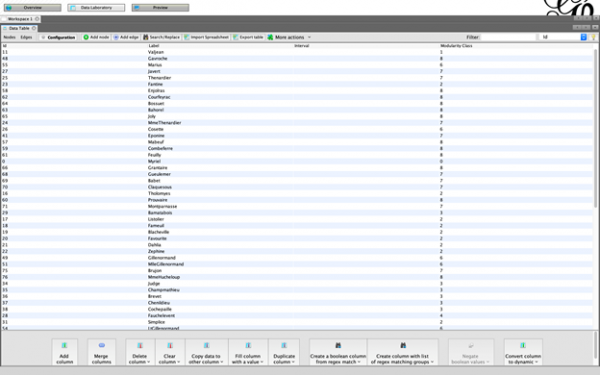Open Create a boolean column from regex match

338,352
